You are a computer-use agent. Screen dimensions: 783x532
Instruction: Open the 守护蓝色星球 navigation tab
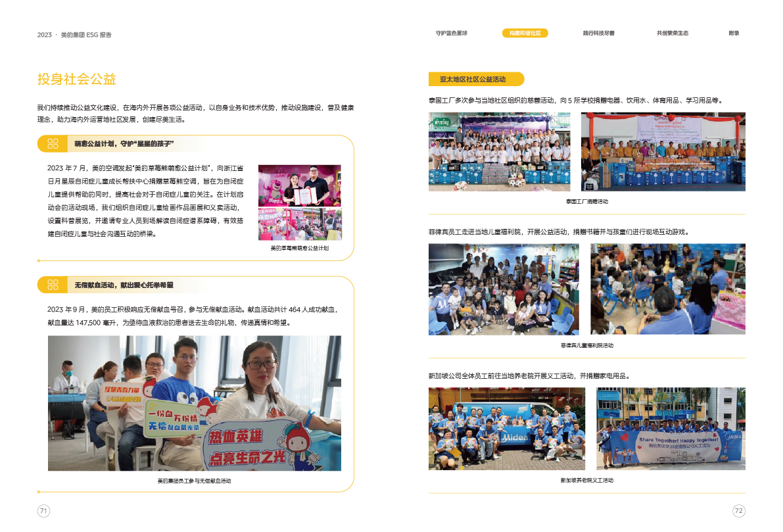(x=451, y=33)
